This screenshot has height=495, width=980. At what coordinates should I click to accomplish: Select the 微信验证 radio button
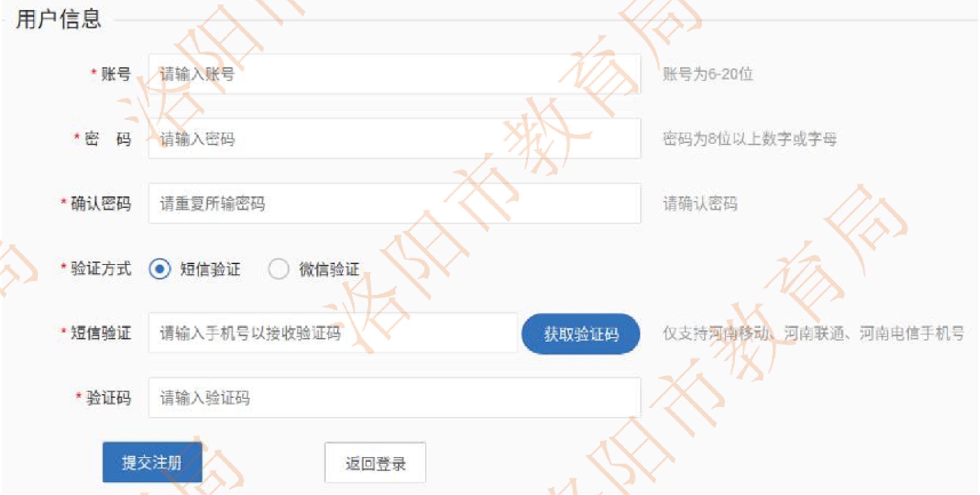coord(278,269)
